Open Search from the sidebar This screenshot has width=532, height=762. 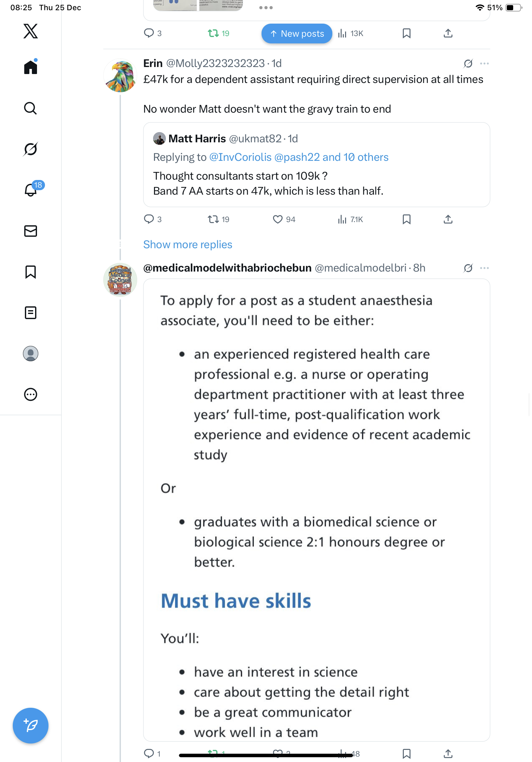click(31, 108)
